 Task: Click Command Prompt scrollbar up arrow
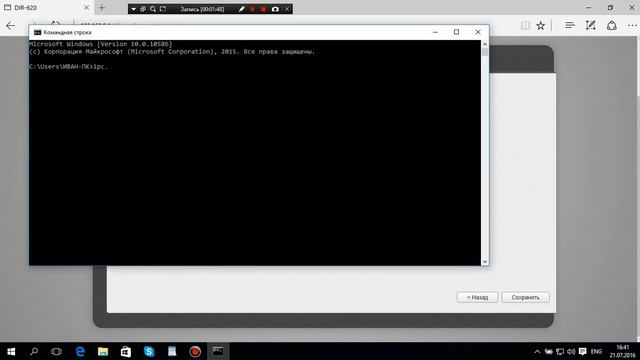[485, 44]
